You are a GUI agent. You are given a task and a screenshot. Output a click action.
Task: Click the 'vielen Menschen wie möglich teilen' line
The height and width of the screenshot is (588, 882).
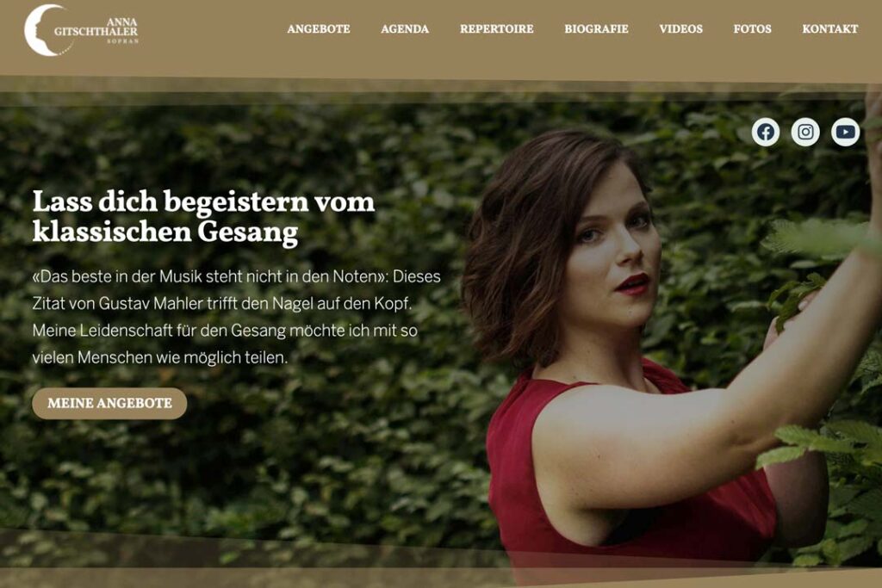click(159, 357)
